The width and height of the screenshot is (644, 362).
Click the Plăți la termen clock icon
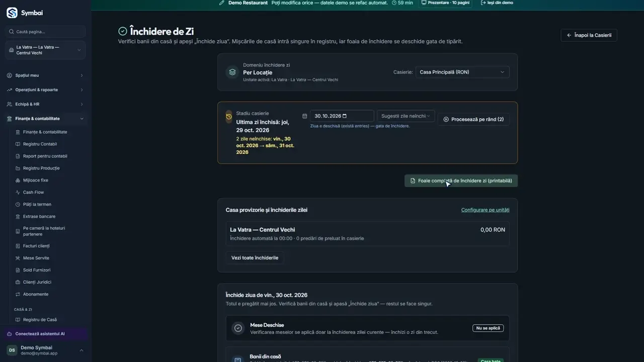[18, 205]
